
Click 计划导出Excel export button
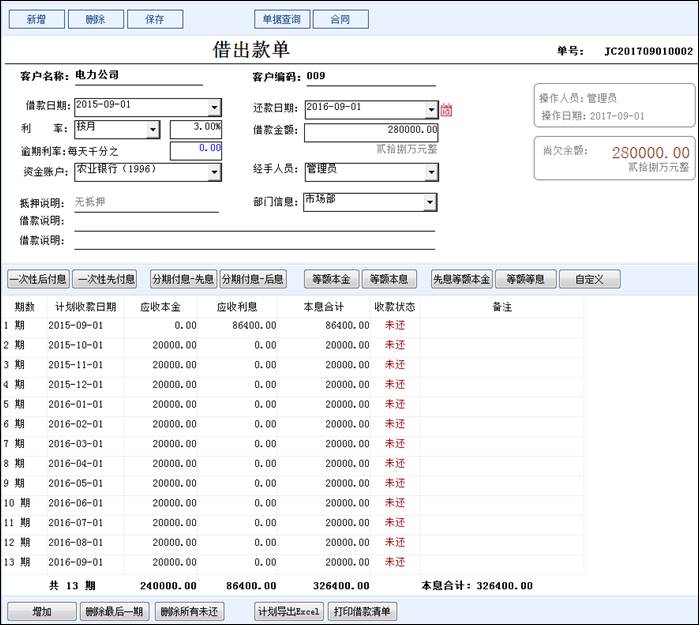pyautogui.click(x=289, y=611)
